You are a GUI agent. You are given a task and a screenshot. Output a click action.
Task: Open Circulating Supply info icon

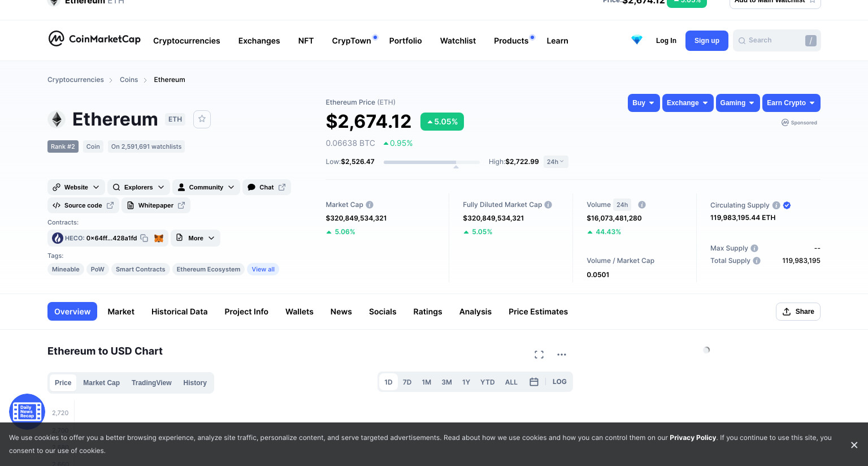776,205
